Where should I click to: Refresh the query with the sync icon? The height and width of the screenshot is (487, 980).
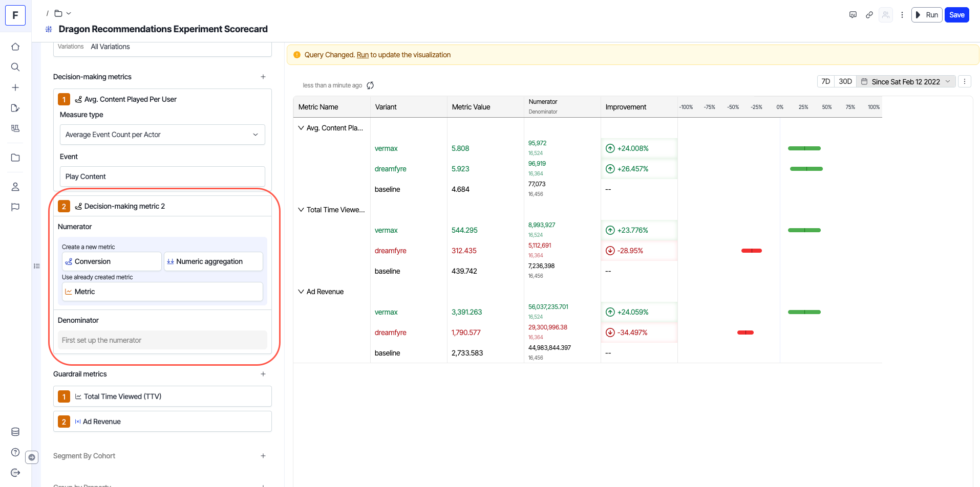click(370, 85)
